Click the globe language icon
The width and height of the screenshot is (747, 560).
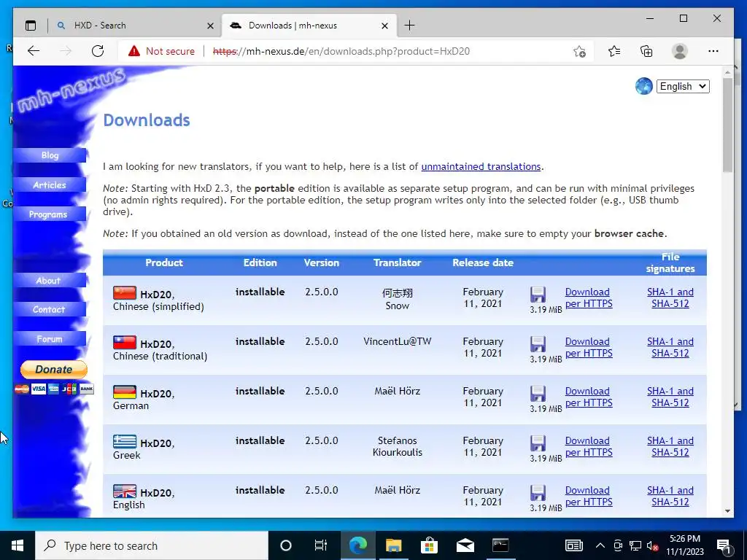(x=643, y=86)
